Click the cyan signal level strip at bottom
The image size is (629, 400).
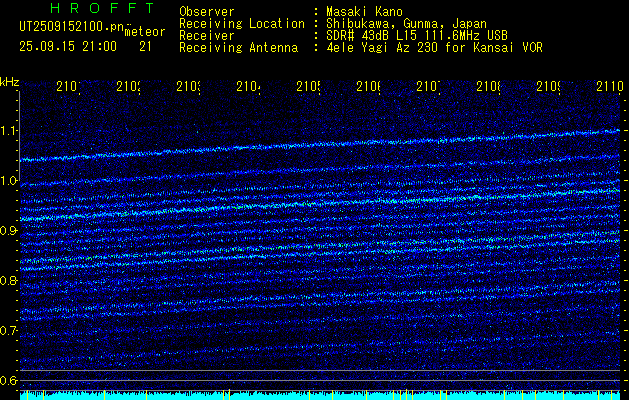(321, 395)
